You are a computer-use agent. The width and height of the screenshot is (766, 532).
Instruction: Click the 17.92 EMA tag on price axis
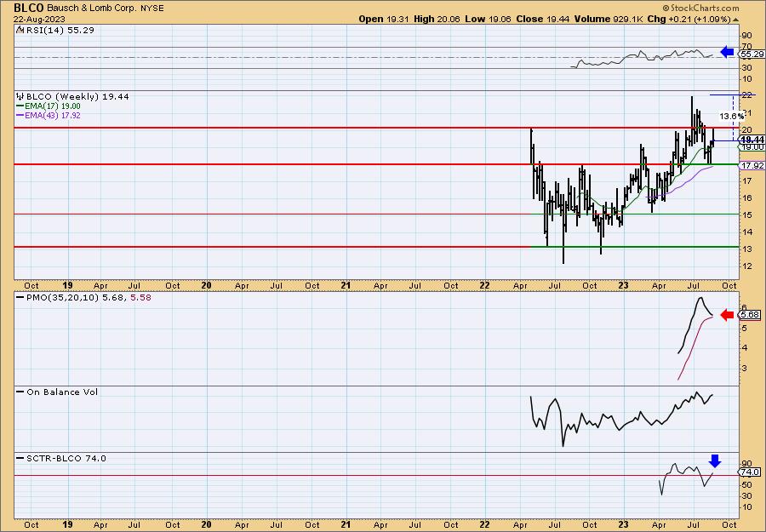(x=752, y=166)
